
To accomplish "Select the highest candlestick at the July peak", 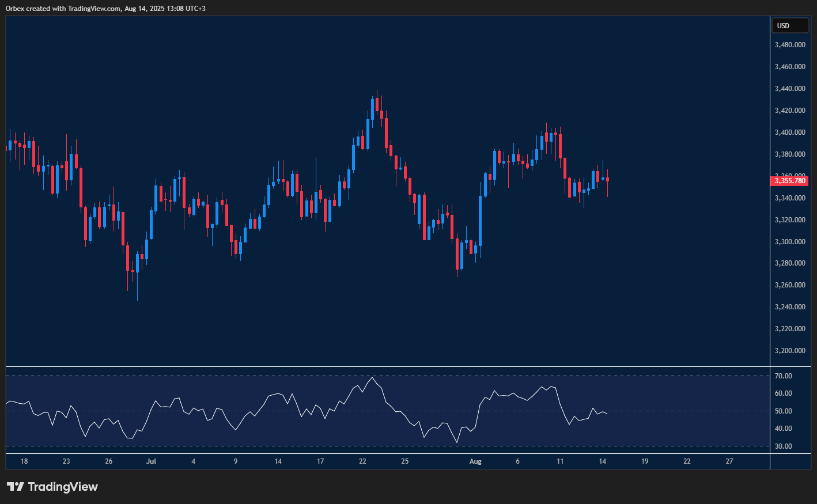I will click(377, 104).
